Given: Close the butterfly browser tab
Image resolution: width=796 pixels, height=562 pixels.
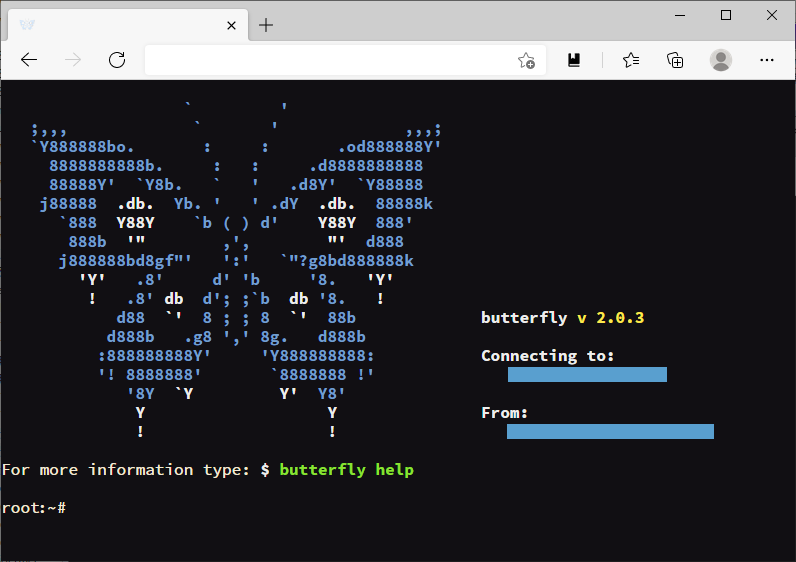Looking at the screenshot, I should (231, 25).
